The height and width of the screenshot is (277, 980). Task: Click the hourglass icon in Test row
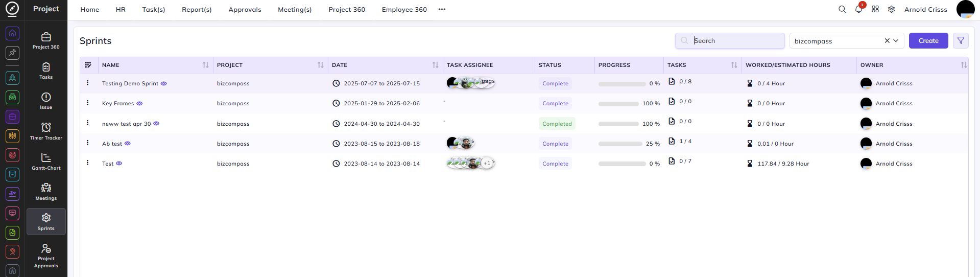pos(750,164)
